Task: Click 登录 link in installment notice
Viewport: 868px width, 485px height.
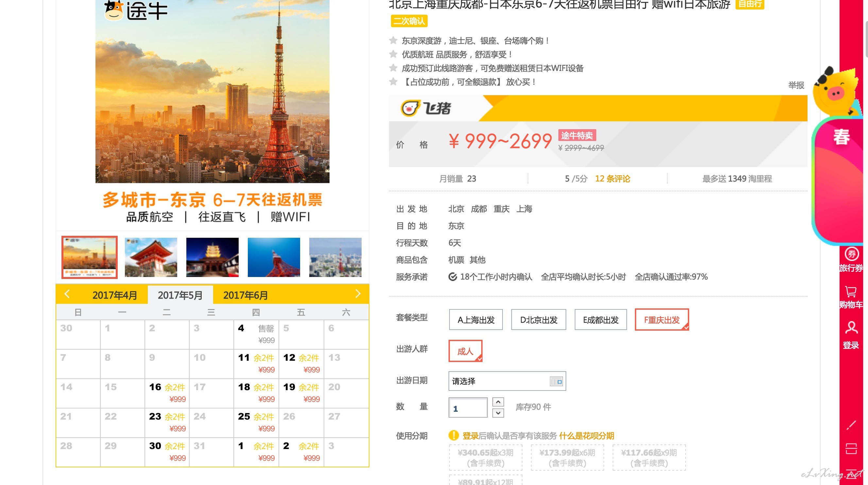Action: (x=470, y=436)
